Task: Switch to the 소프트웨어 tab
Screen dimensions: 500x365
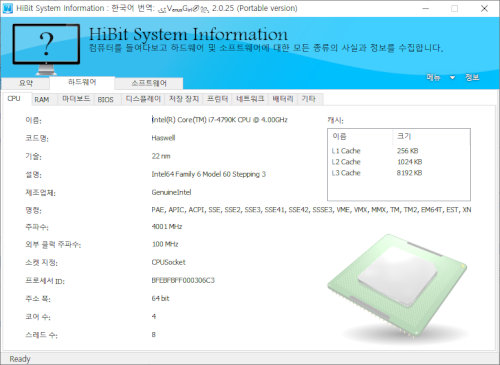Action: pyautogui.click(x=149, y=83)
